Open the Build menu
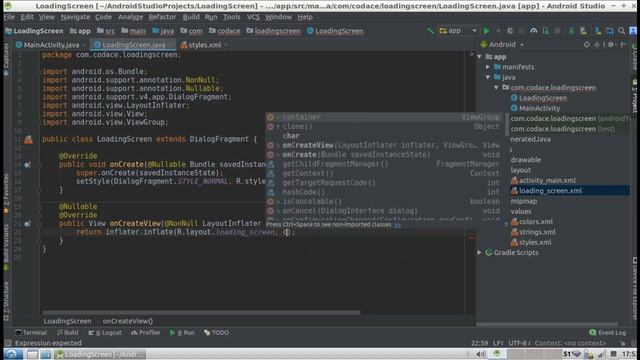Screen dimensions: 640x360 point(191,17)
